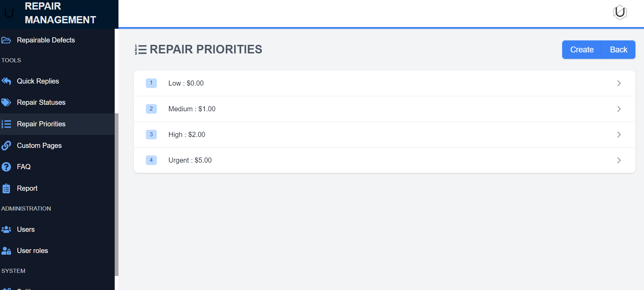644x290 pixels.
Task: Click the Users group icon
Action: coord(6,229)
